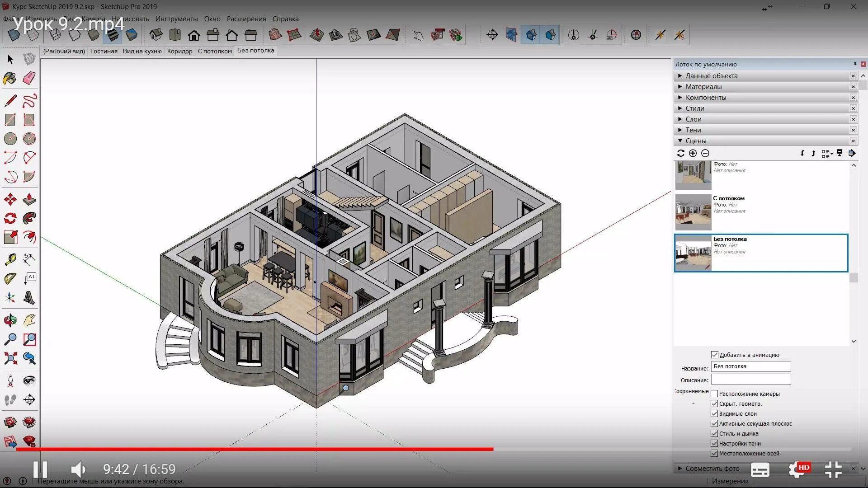The width and height of the screenshot is (868, 488).
Task: Click the Update Scene refresh icon
Action: click(680, 154)
